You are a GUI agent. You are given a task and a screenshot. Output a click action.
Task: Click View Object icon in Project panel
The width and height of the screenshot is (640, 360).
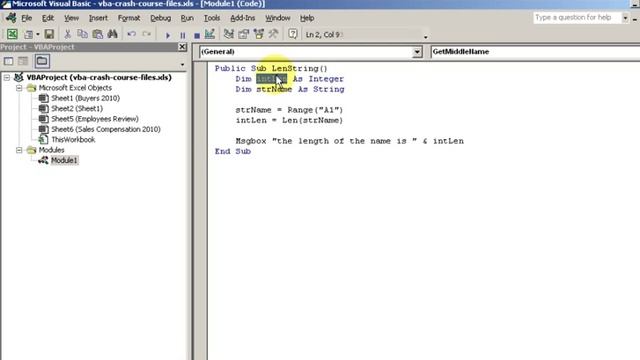pyautogui.click(x=23, y=62)
